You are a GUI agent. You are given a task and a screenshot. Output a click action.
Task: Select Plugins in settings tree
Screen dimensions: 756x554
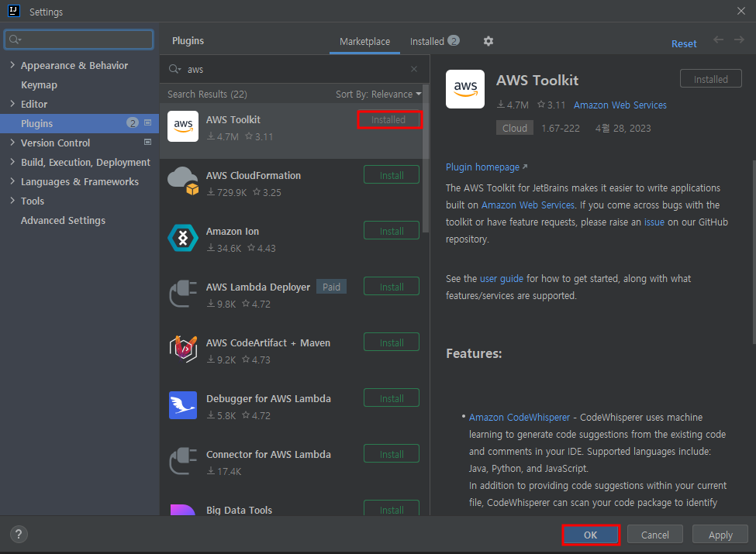(80, 123)
